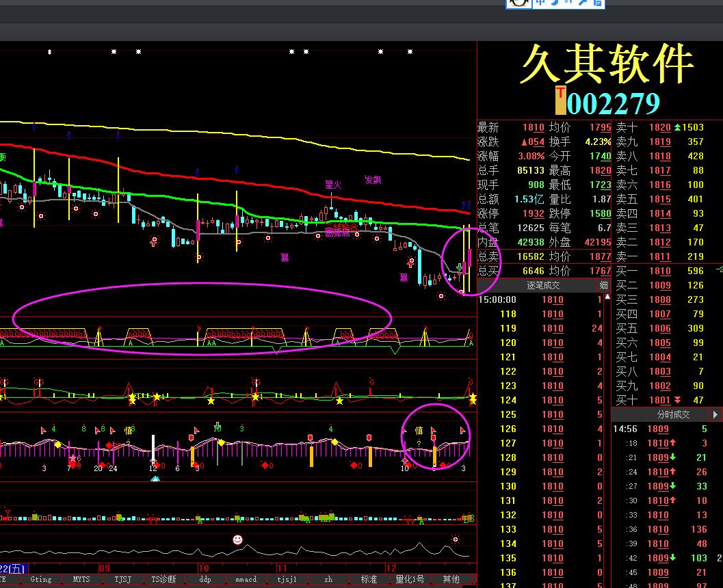This screenshot has height=588, width=723.
Task: Select the TJSJ tab
Action: [122, 579]
